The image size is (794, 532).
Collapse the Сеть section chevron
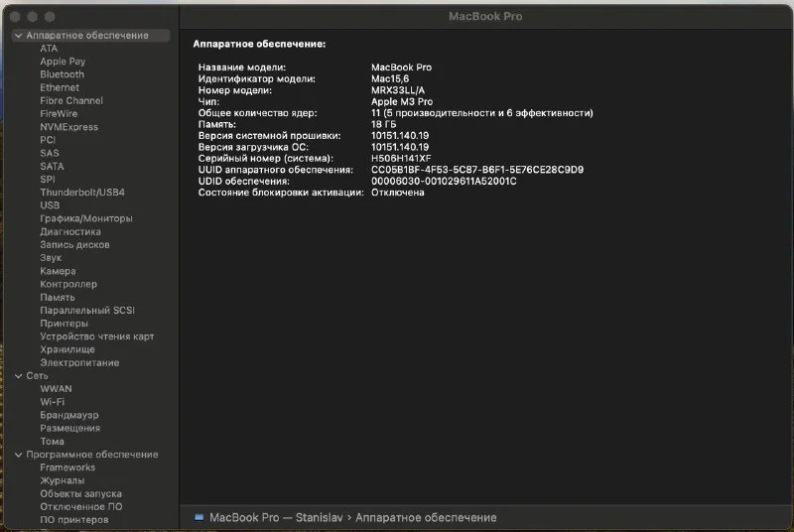tap(18, 376)
